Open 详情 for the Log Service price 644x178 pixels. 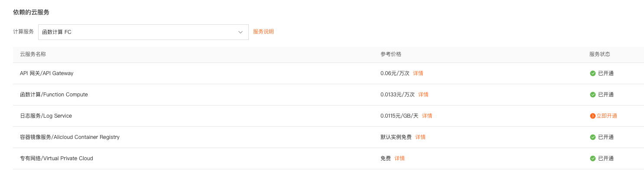point(427,116)
